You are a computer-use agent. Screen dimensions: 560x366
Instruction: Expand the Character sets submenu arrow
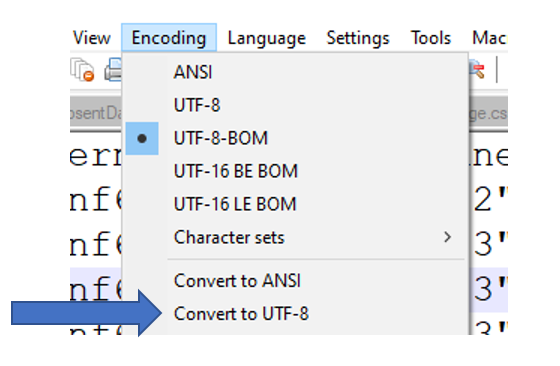(x=447, y=237)
